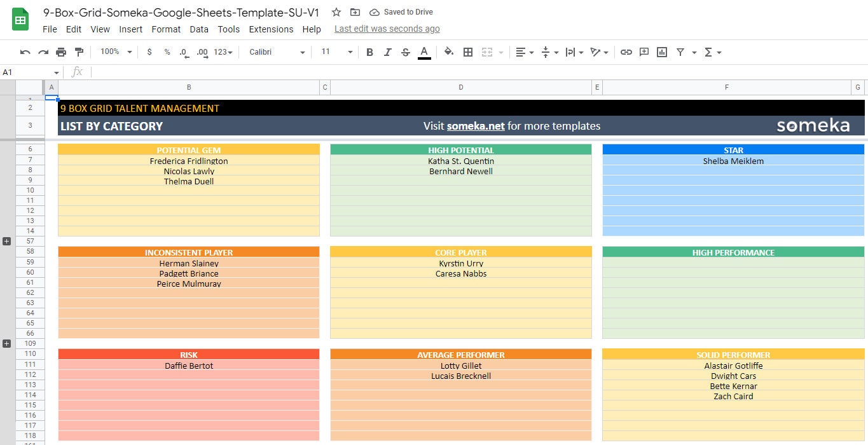Open the zoom level dropdown

pos(114,51)
